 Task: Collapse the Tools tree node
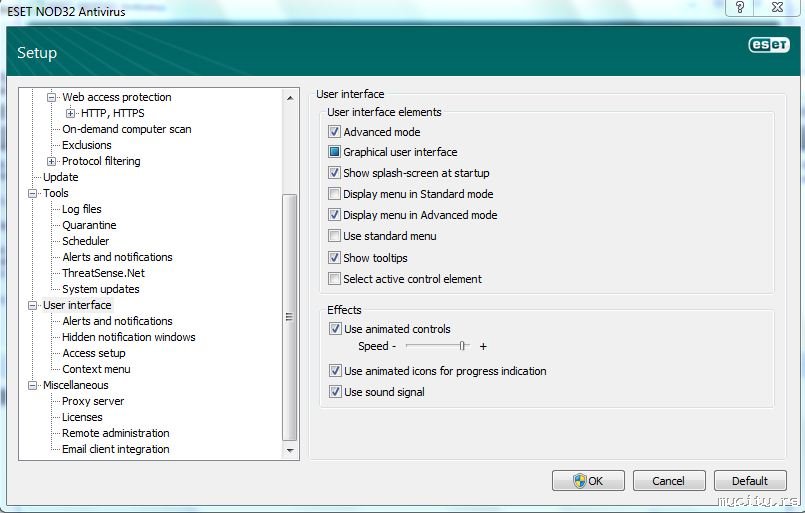[32, 193]
